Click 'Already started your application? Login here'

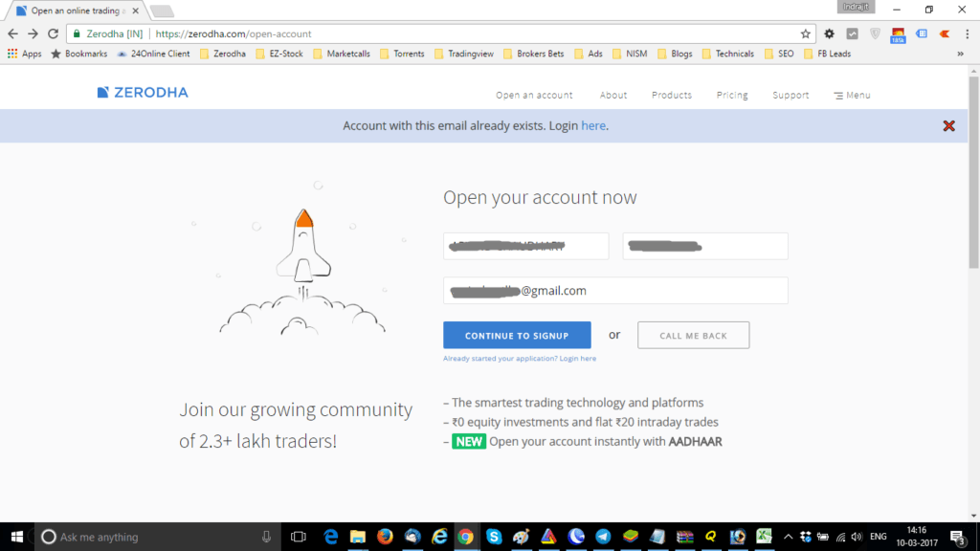(x=520, y=359)
